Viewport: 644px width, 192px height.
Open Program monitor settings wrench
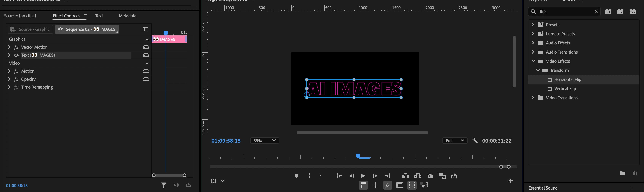point(475,140)
